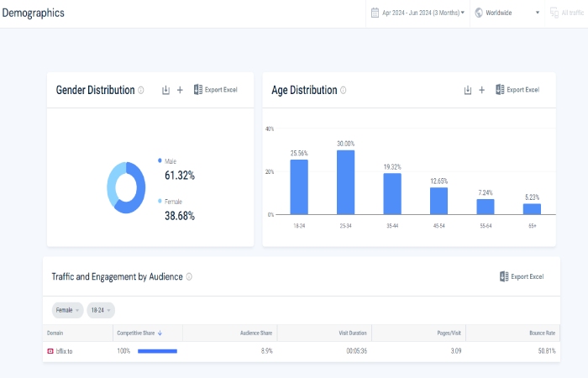588x378 pixels.
Task: Click the 50.81% bounce rate cell
Action: 547,351
